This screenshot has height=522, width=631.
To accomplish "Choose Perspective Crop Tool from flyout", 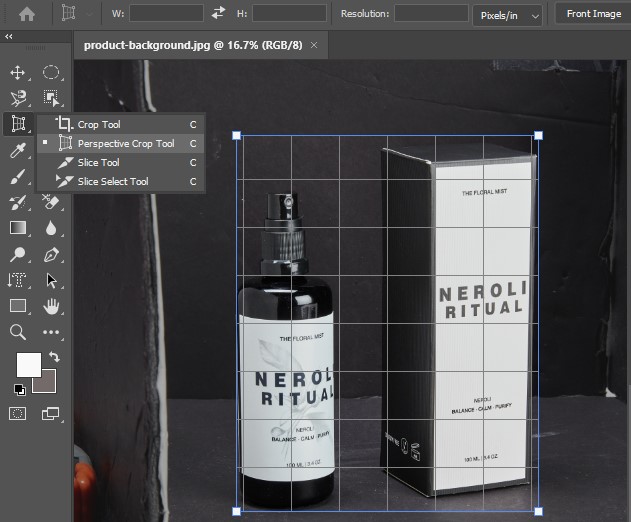I will coord(121,143).
